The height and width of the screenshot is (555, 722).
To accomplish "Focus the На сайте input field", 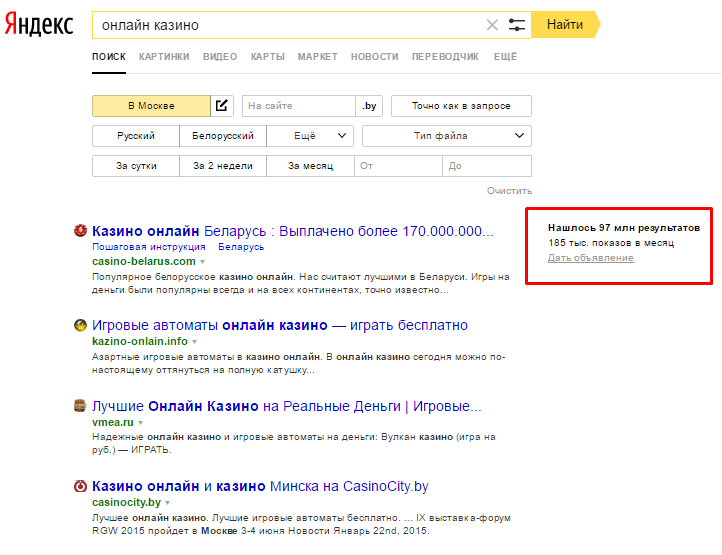I will pos(299,105).
